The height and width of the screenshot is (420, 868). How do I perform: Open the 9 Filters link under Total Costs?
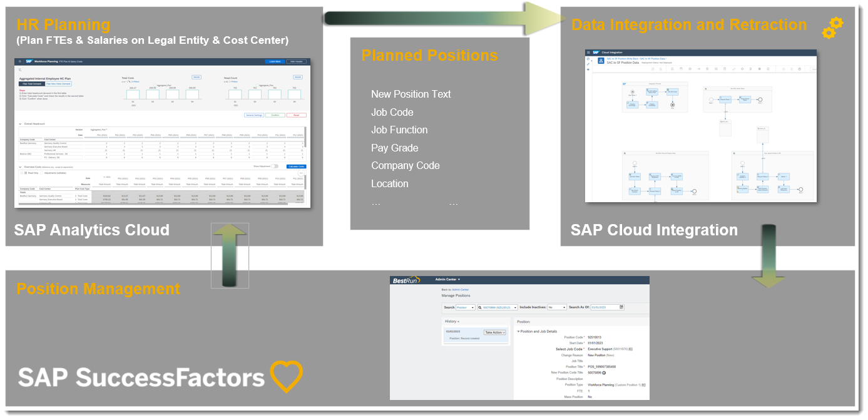click(x=136, y=81)
